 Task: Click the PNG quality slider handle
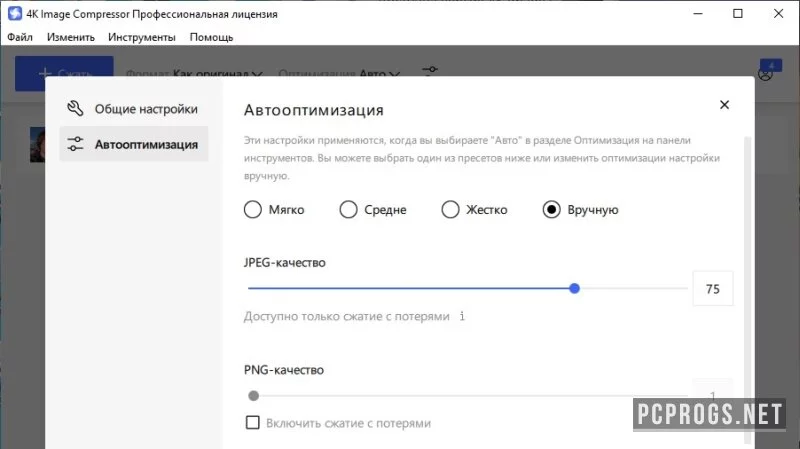[x=254, y=395]
